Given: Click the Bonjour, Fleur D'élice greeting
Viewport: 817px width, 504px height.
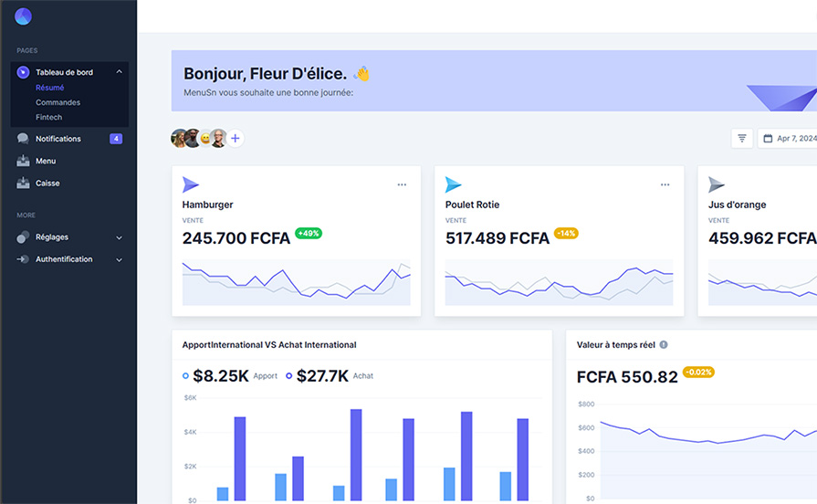Looking at the screenshot, I should pos(265,73).
